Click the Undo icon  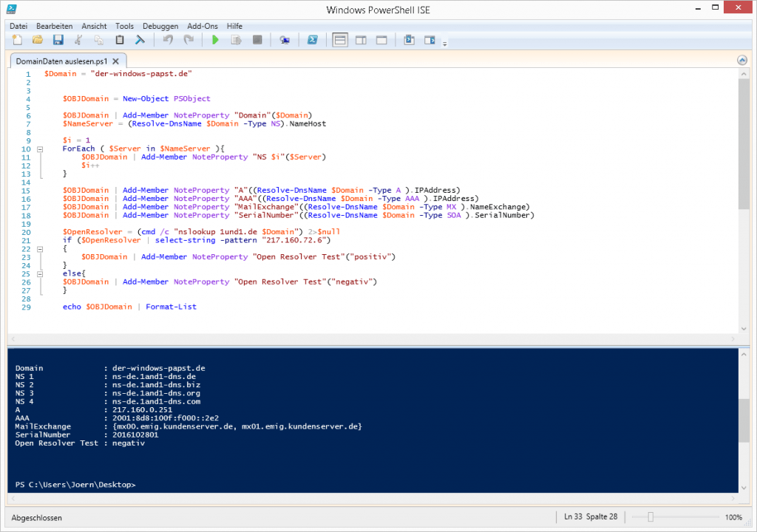pos(169,40)
